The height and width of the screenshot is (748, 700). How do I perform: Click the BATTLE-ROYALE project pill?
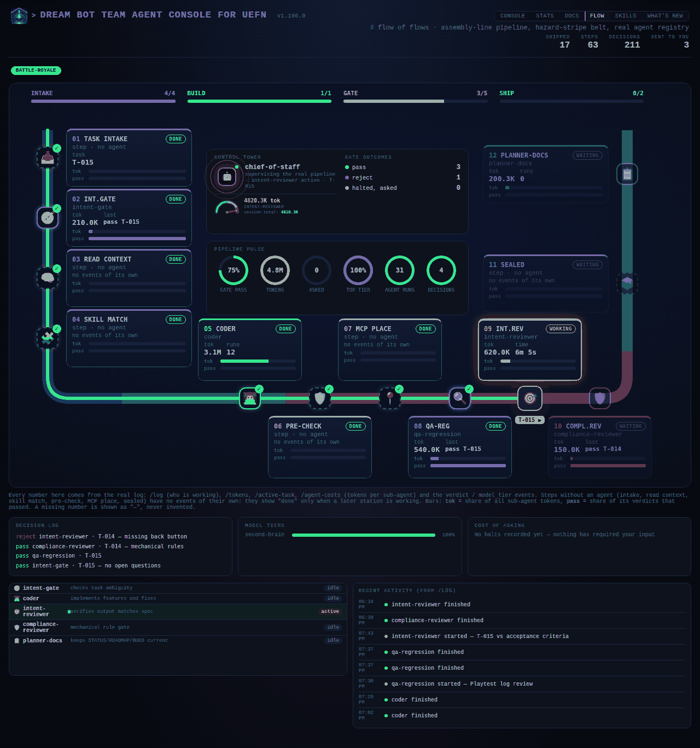click(36, 71)
